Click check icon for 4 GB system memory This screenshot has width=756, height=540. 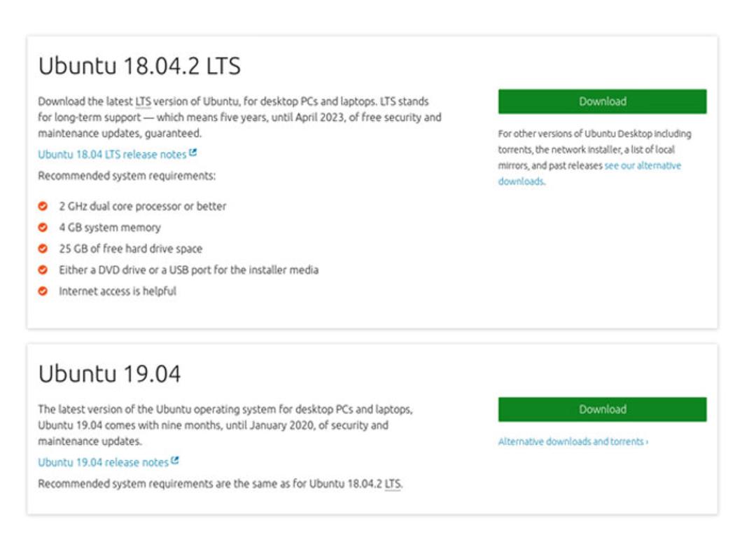click(43, 228)
